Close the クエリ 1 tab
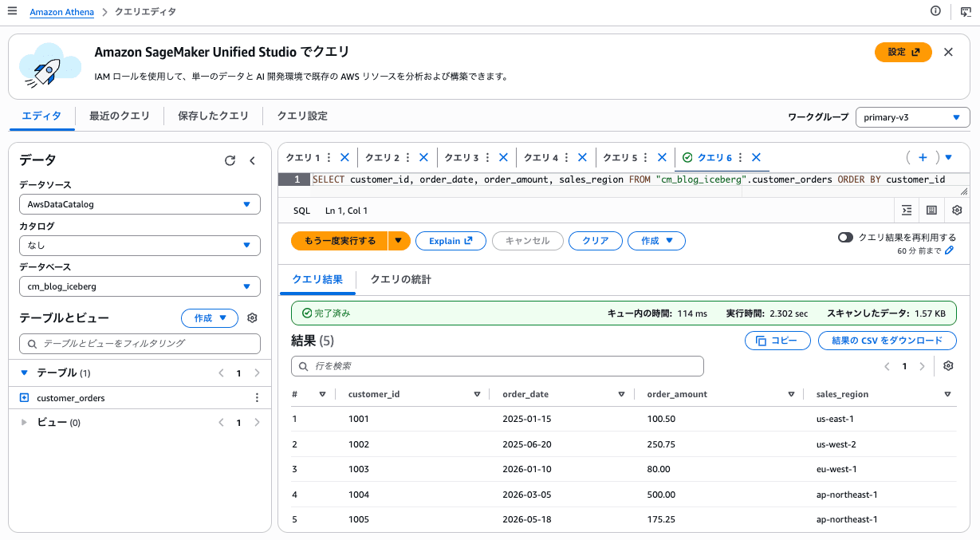The image size is (980, 540). pyautogui.click(x=345, y=158)
